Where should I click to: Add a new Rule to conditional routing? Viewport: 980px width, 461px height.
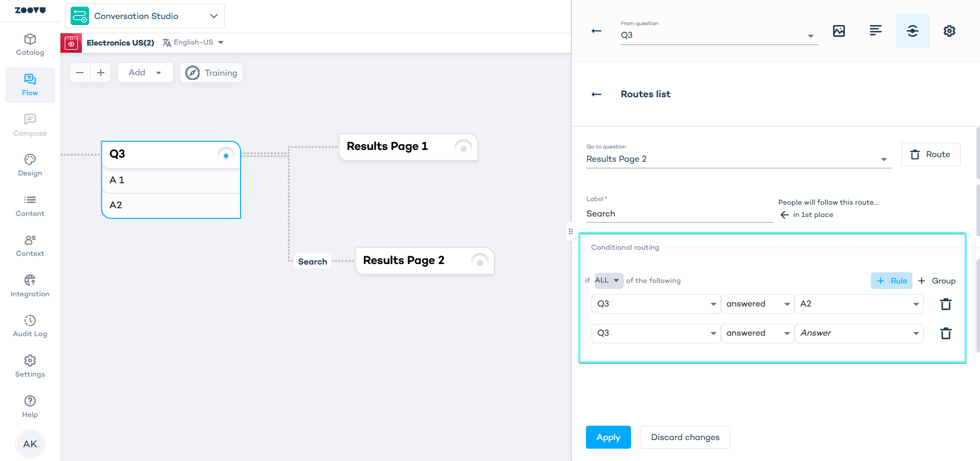pyautogui.click(x=891, y=281)
